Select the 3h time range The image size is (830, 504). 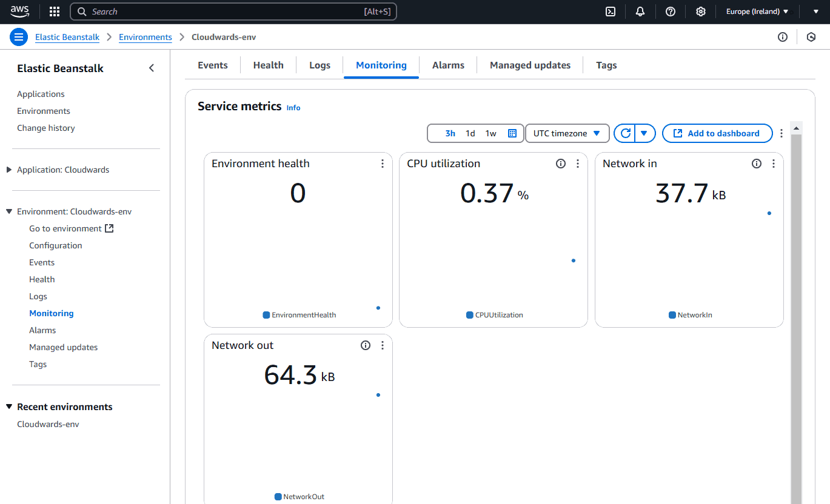coord(450,133)
